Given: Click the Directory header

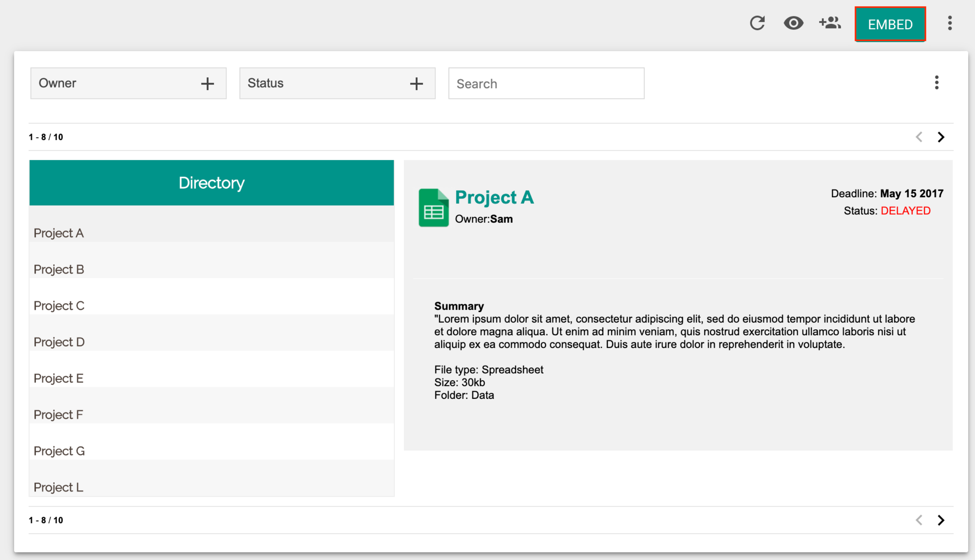Looking at the screenshot, I should (x=212, y=183).
